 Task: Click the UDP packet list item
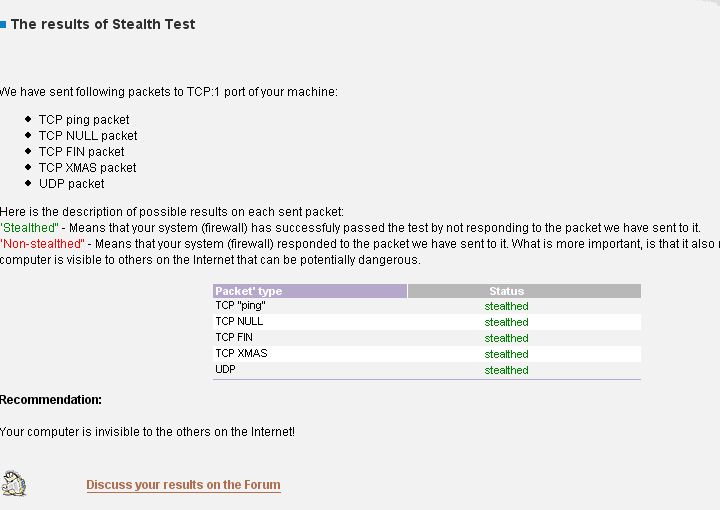click(x=72, y=184)
